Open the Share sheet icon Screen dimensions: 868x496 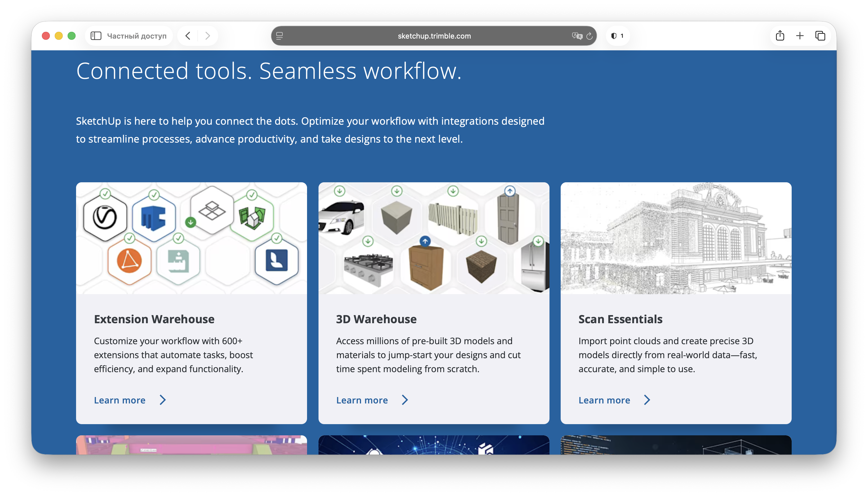point(780,36)
